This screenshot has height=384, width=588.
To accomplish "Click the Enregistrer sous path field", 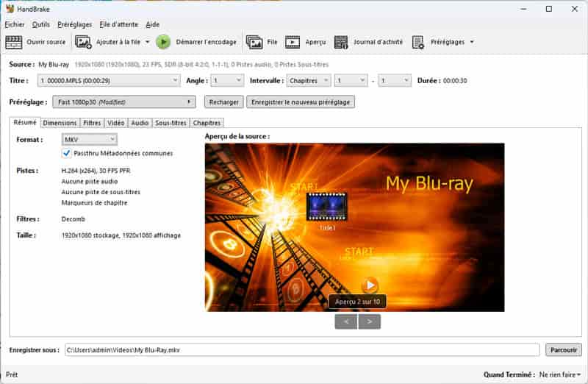I will click(302, 350).
